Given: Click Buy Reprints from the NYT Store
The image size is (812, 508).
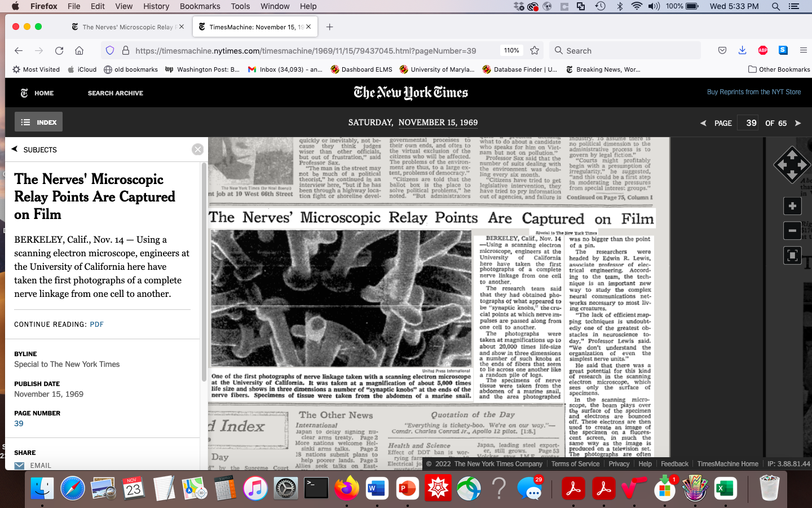Looking at the screenshot, I should click(754, 92).
